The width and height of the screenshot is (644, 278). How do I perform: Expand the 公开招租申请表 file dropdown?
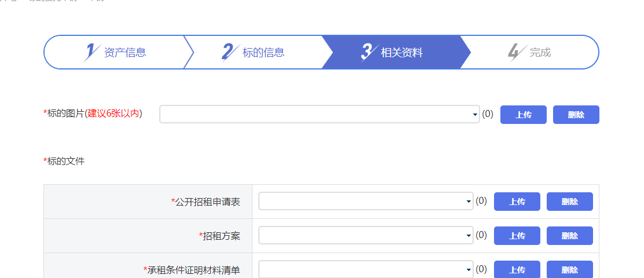[365, 202]
